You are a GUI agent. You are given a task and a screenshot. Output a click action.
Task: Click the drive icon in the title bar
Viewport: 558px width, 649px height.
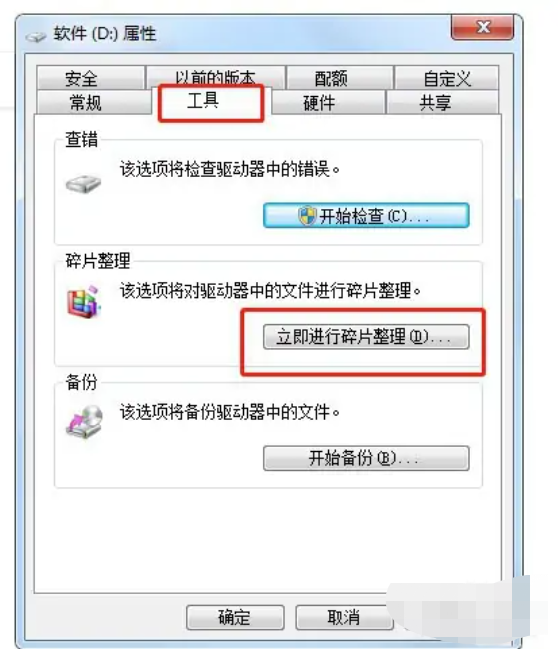coord(36,37)
